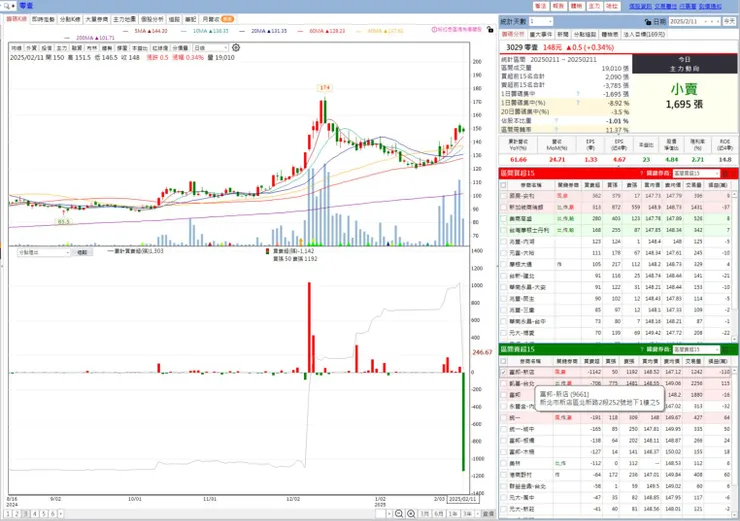Click the question mark in the red 區間買超15 header
The image size is (740, 521).
[641, 173]
